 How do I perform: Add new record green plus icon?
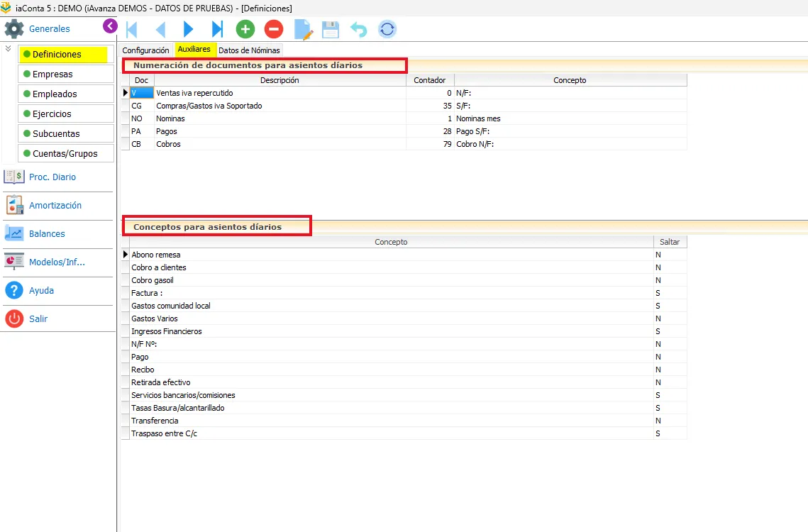click(x=245, y=29)
